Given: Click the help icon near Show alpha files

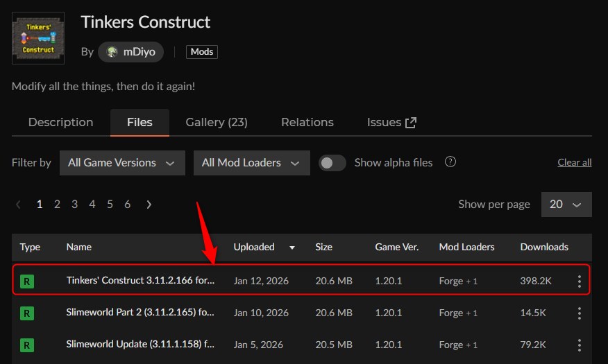Looking at the screenshot, I should coord(450,162).
